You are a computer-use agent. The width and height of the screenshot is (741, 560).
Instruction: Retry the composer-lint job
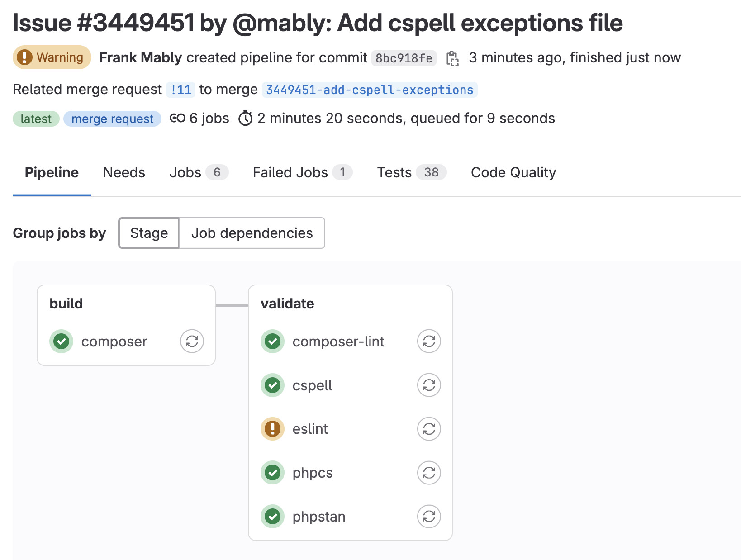(x=428, y=341)
